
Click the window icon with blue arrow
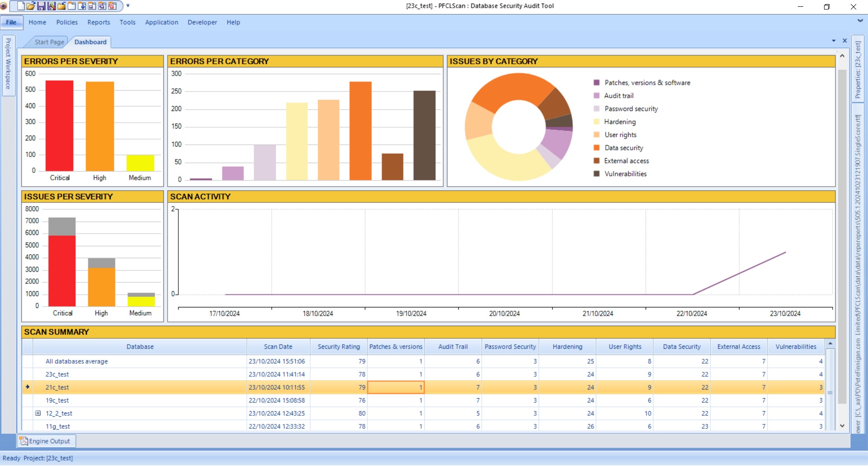coord(82,6)
